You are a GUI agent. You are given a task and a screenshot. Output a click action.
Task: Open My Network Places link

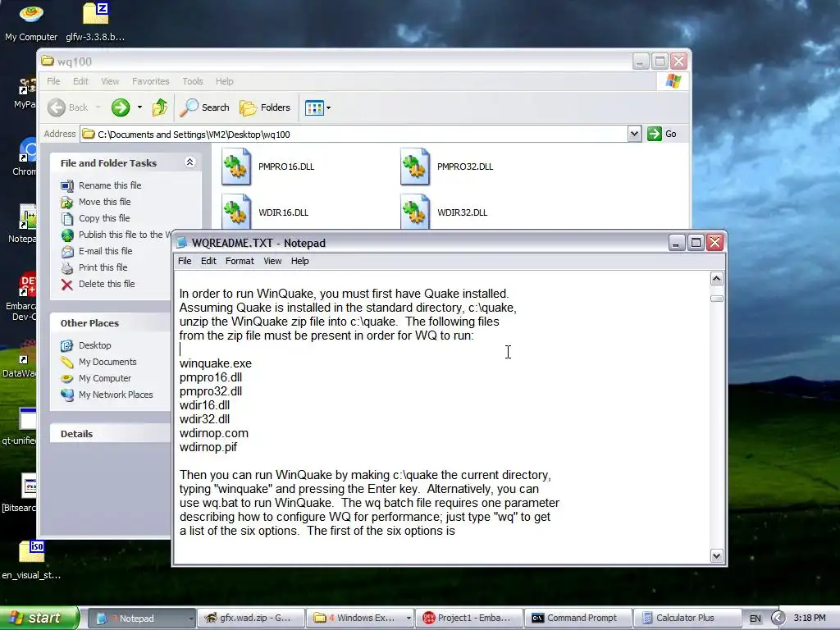[116, 395]
